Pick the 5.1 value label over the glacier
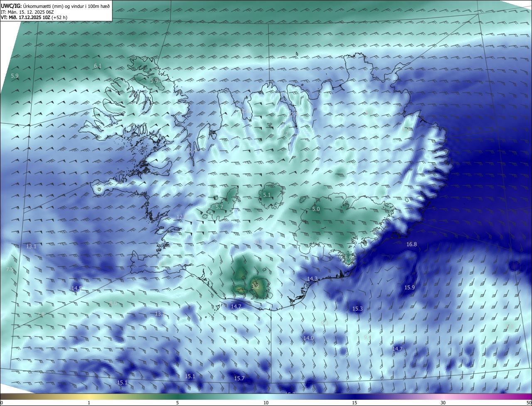The width and height of the screenshot is (532, 406). click(267, 195)
